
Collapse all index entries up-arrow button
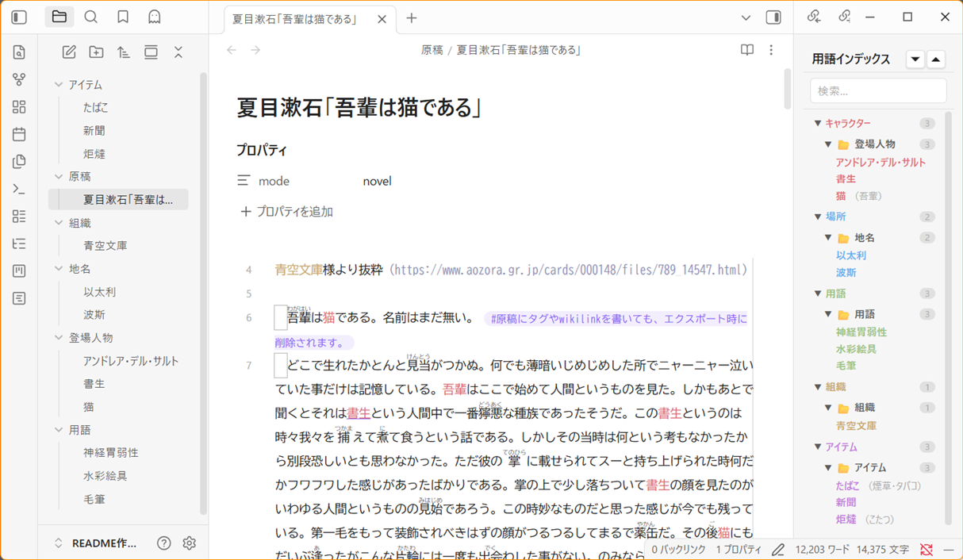(x=936, y=59)
